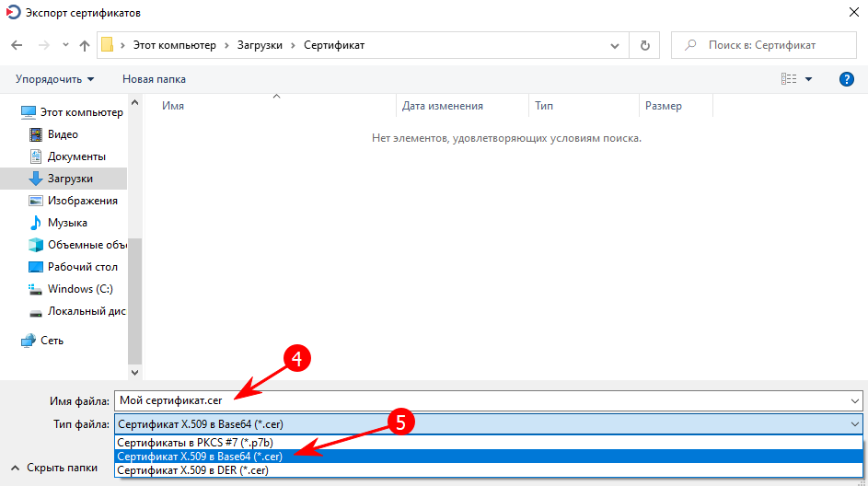Open view options dropdown arrow
Image resolution: width=868 pixels, height=486 pixels.
[808, 79]
